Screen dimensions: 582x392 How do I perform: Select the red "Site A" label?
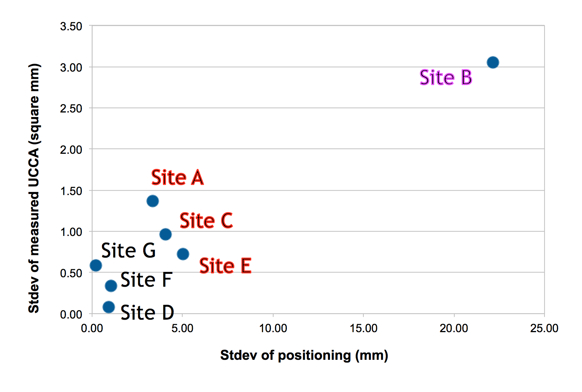pyautogui.click(x=177, y=177)
